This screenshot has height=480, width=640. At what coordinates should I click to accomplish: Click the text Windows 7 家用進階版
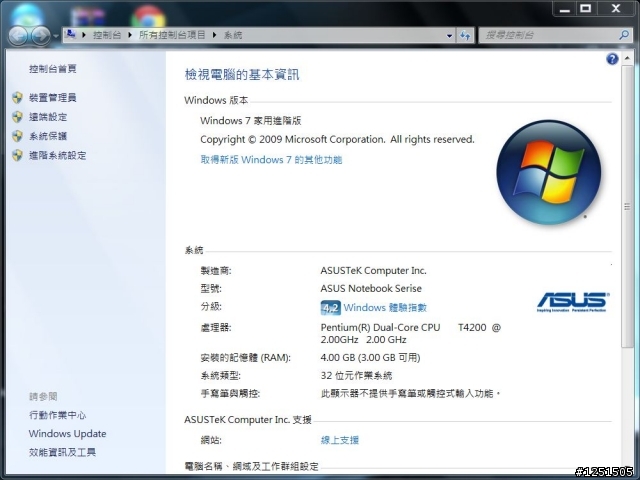251,121
